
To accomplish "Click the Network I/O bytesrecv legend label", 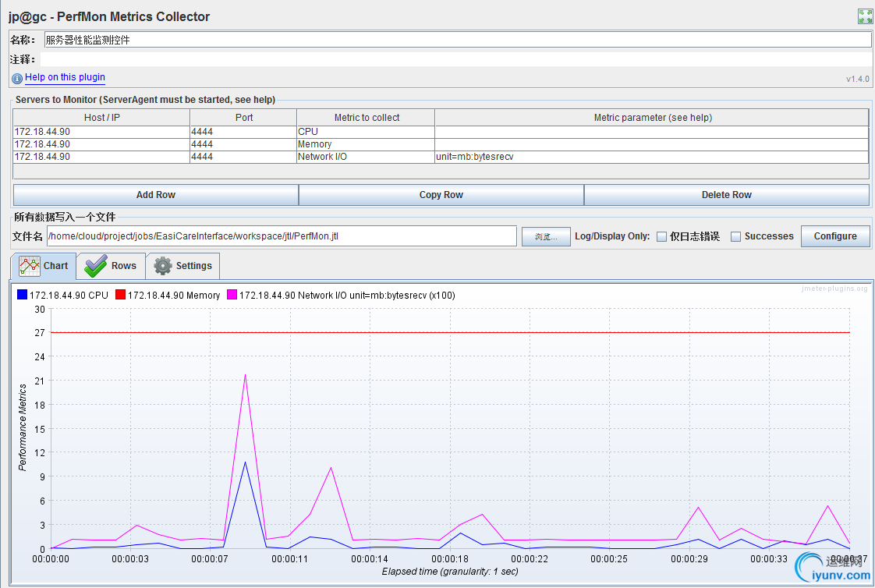I will pos(347,295).
